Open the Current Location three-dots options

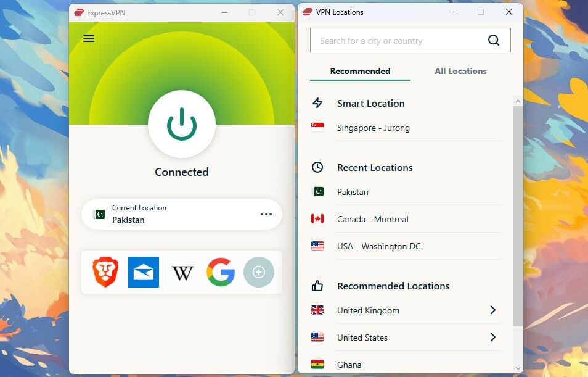tap(266, 214)
